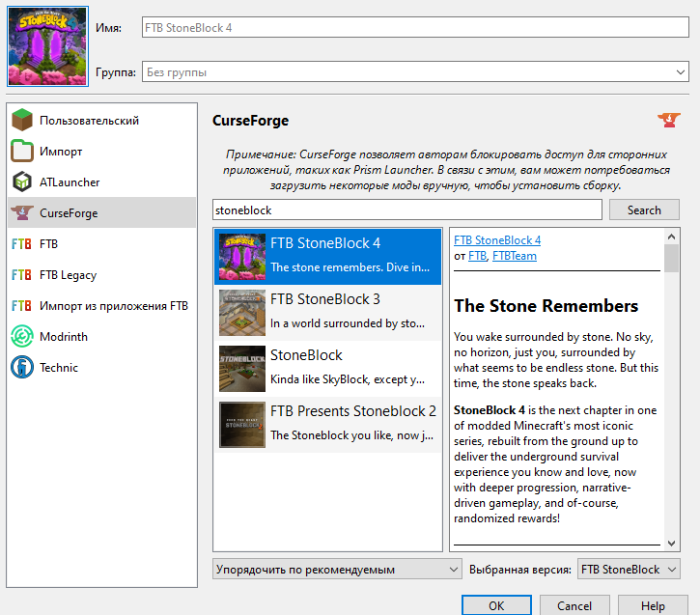Viewport: 700px width, 615px height.
Task: Click the StoneBlock 4 instance icon image
Action: point(47,46)
